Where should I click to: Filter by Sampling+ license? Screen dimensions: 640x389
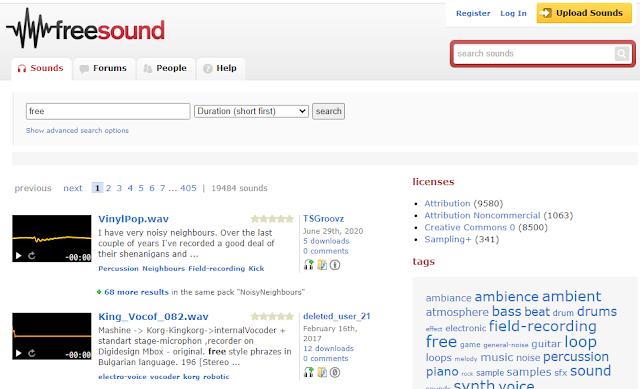pyautogui.click(x=448, y=239)
